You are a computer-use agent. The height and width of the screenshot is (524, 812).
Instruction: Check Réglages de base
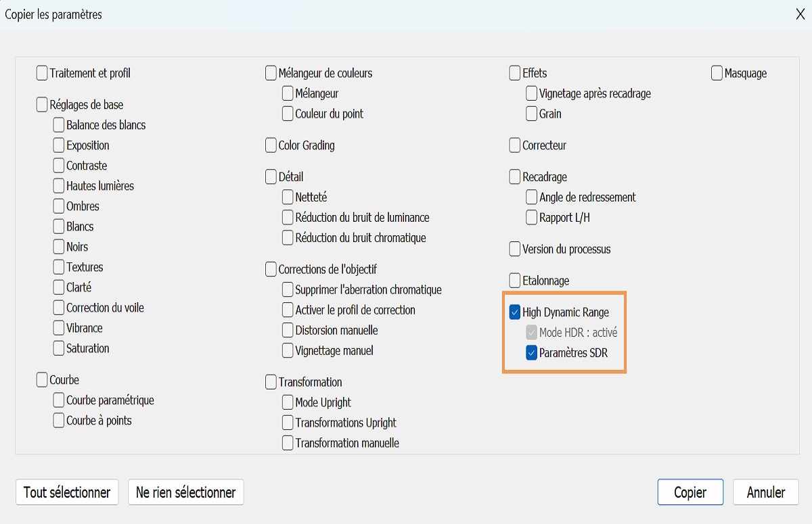43,105
